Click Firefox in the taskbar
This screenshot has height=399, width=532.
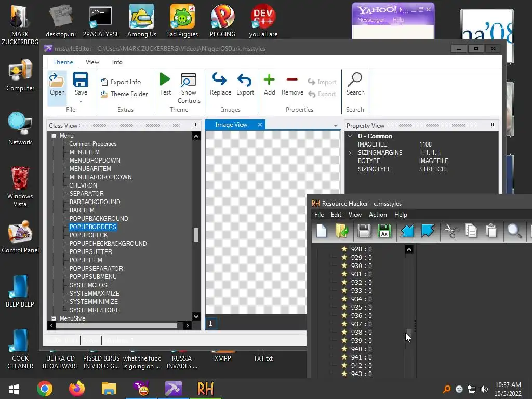pos(77,389)
